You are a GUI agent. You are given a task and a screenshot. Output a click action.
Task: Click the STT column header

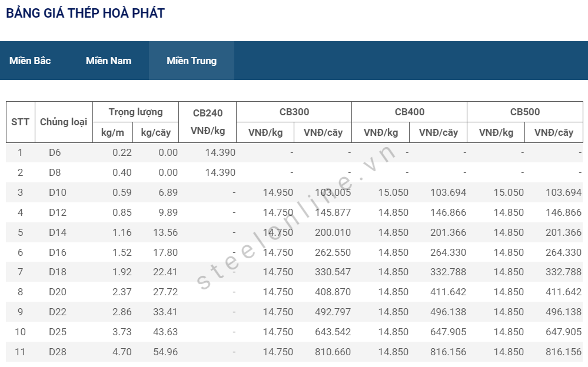[20, 122]
